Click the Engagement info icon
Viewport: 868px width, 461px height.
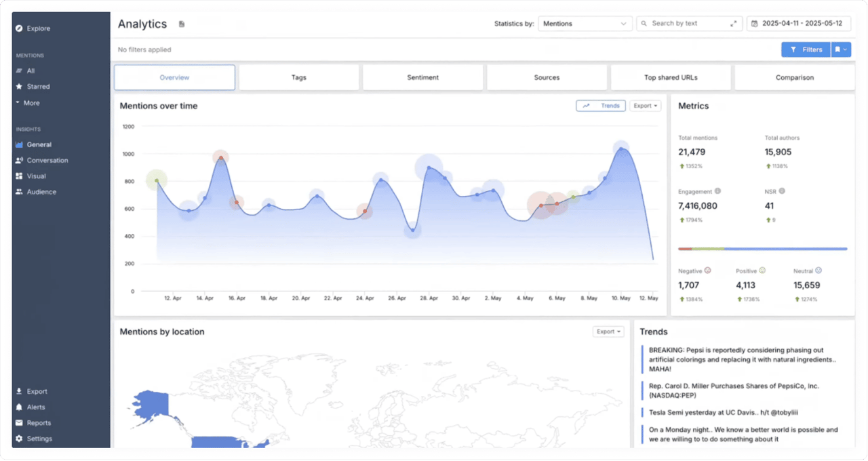pos(717,192)
